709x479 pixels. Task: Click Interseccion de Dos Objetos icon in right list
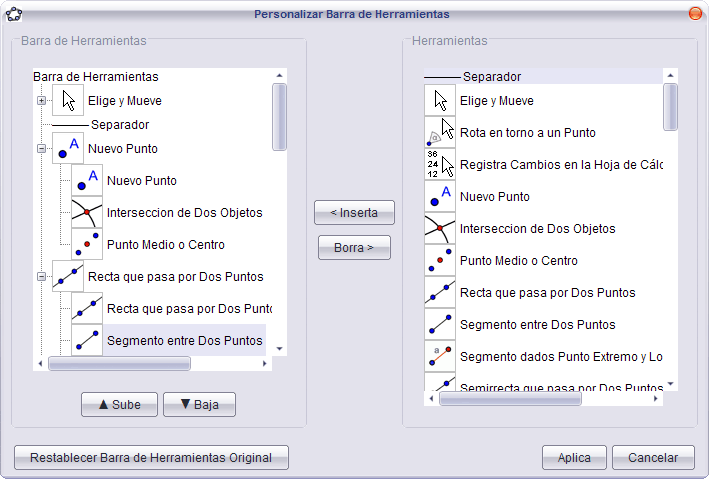440,229
